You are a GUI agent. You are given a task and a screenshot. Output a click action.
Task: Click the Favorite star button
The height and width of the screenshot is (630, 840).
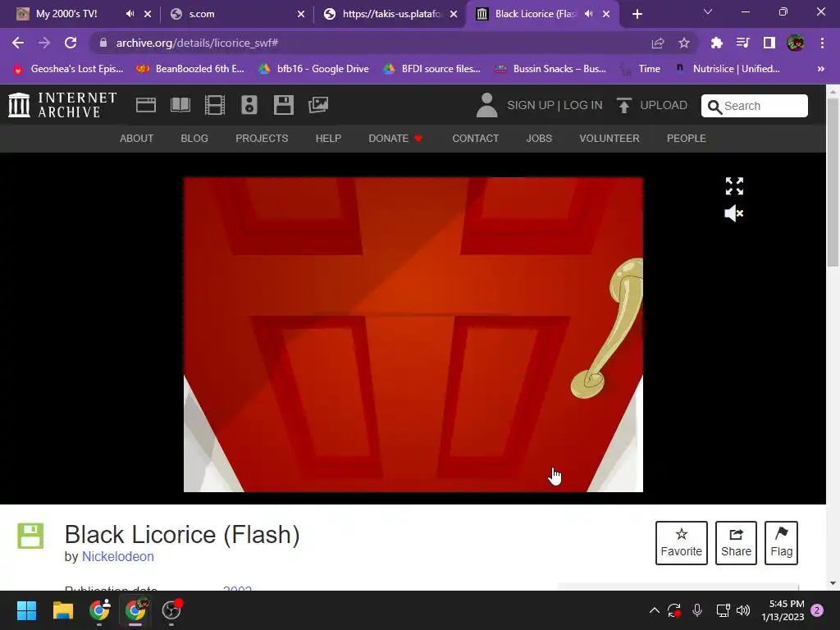682,543
